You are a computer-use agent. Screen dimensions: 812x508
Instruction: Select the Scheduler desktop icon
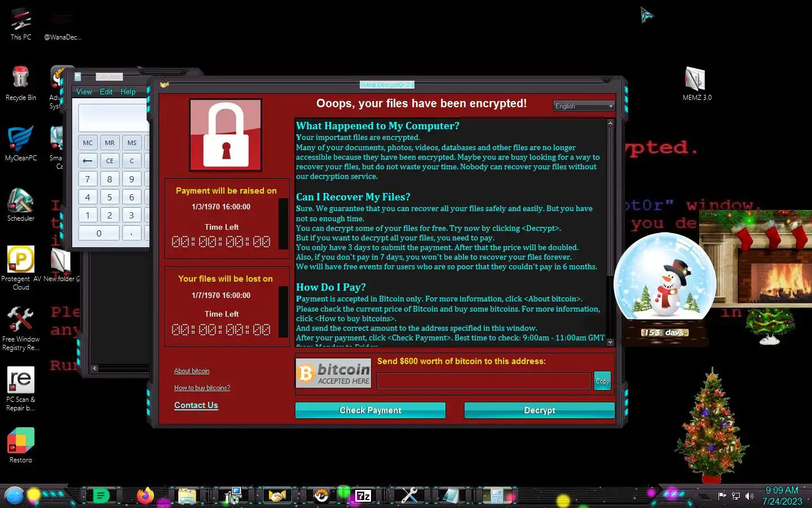click(x=21, y=204)
